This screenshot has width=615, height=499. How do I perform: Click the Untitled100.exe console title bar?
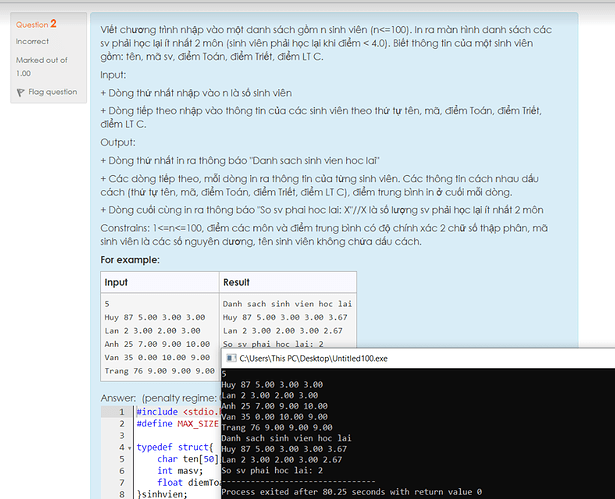point(400,357)
